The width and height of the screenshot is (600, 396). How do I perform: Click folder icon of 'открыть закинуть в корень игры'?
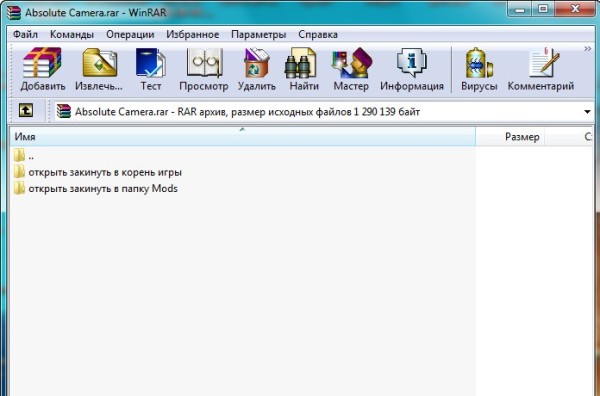(x=19, y=172)
